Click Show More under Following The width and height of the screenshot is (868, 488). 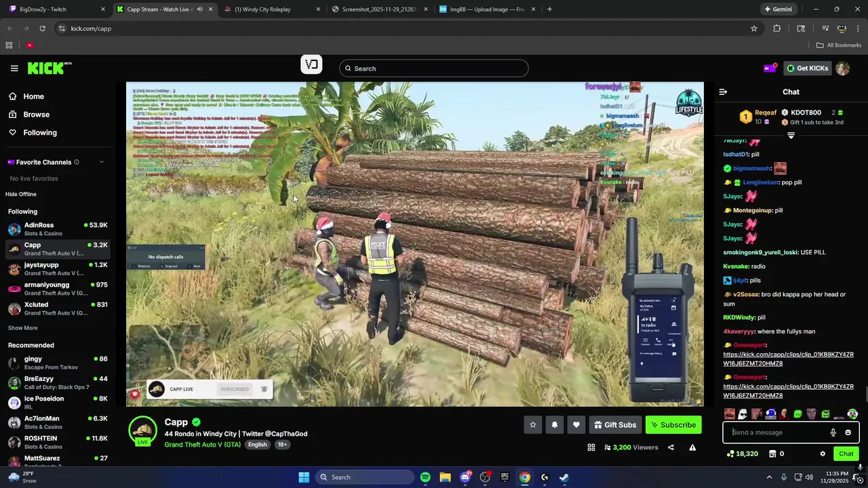[x=23, y=328]
